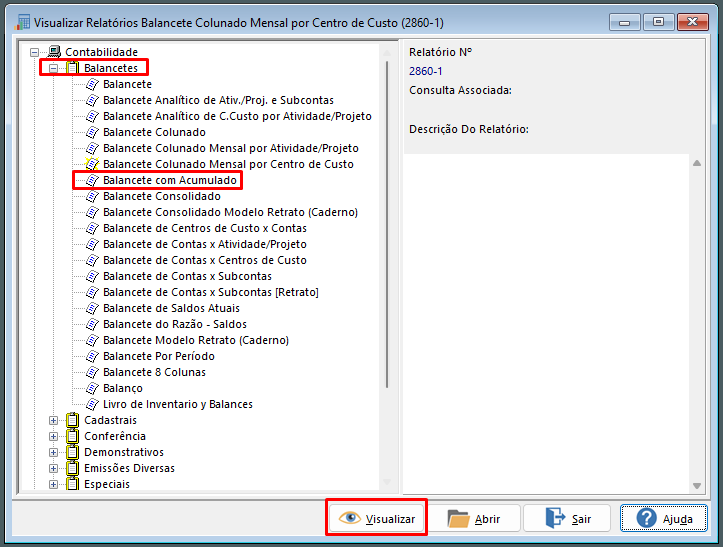Screen dimensions: 723x547
Task: Select the Balanço report entry
Action: click(123, 388)
